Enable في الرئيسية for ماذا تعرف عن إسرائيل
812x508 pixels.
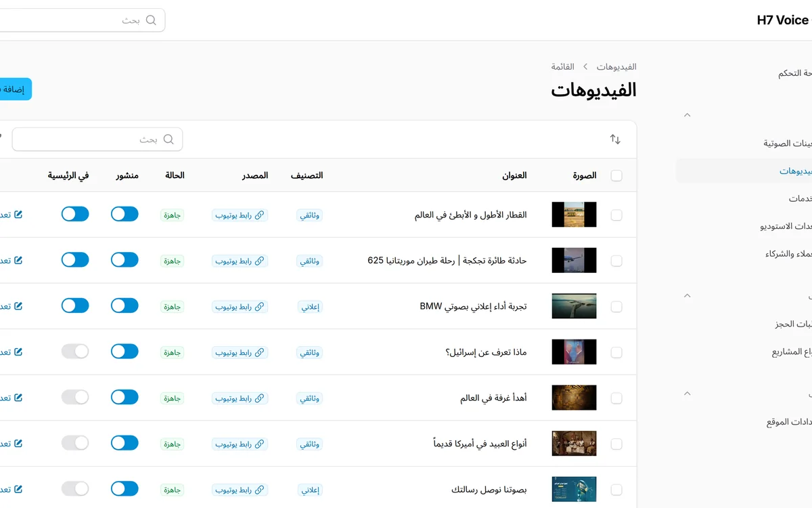pyautogui.click(x=75, y=351)
